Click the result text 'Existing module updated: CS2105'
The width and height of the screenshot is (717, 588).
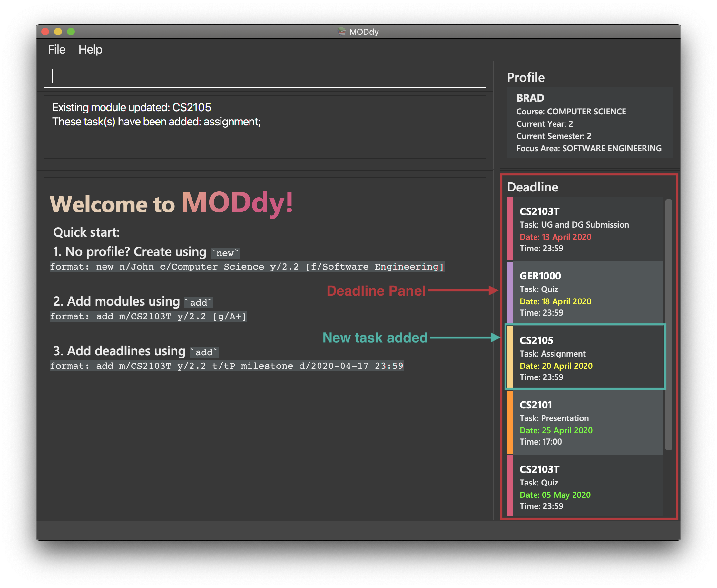[132, 107]
